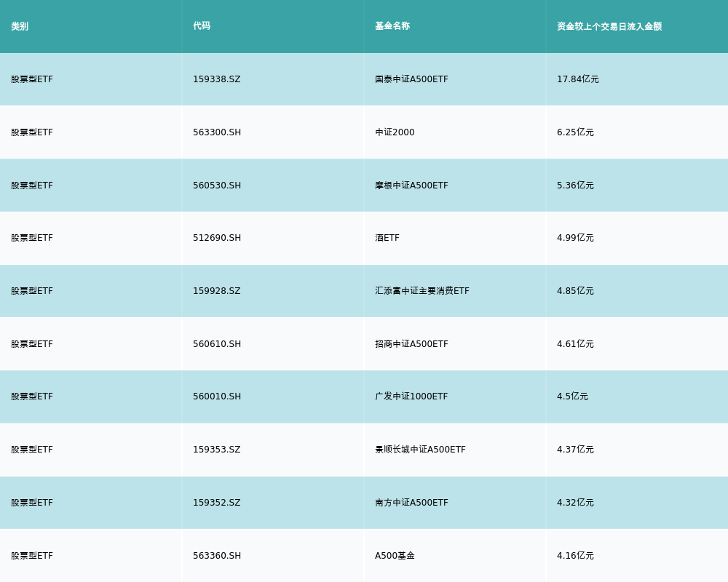Select fund code 159338.SZ
This screenshot has height=582, width=728.
(216, 79)
